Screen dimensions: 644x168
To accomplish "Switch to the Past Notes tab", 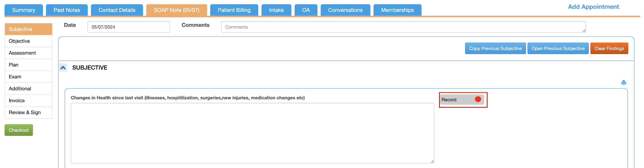I will pyautogui.click(x=67, y=10).
